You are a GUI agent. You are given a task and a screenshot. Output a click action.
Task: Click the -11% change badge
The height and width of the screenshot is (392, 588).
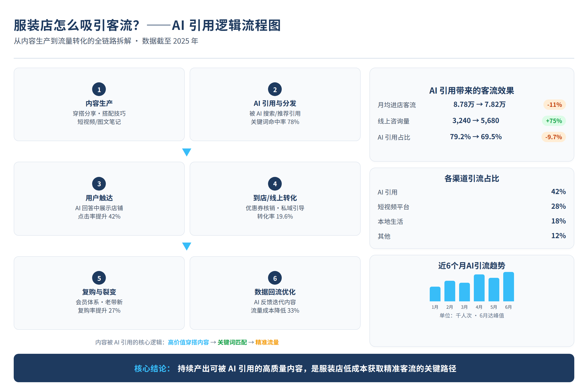[554, 105]
